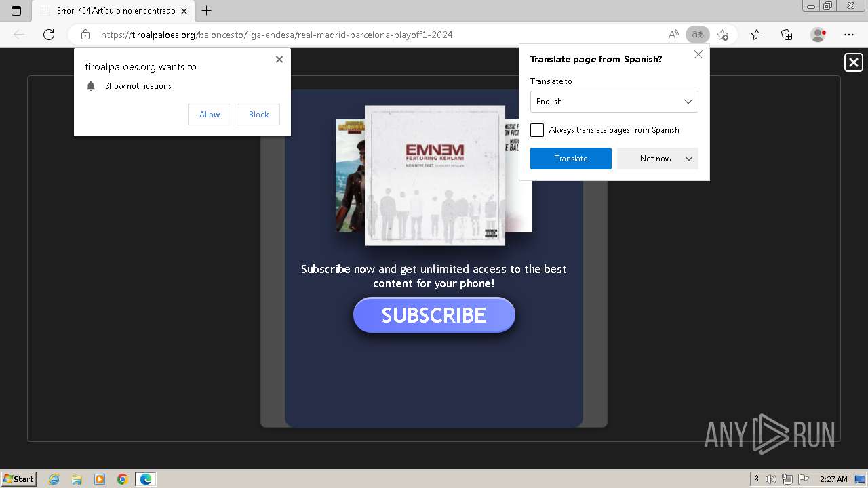Screen dimensions: 868x488
Task: Click the Eminem album cover thumbnail
Action: coord(435,176)
